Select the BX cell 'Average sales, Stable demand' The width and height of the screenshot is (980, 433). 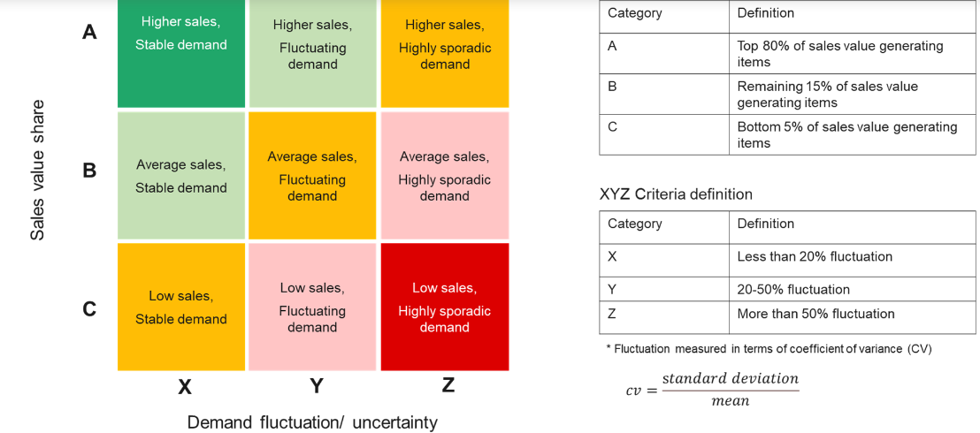[x=181, y=176]
